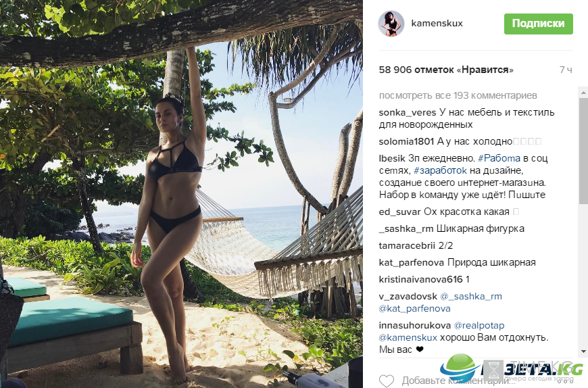
Task: Click the heart like icon
Action: (386, 381)
